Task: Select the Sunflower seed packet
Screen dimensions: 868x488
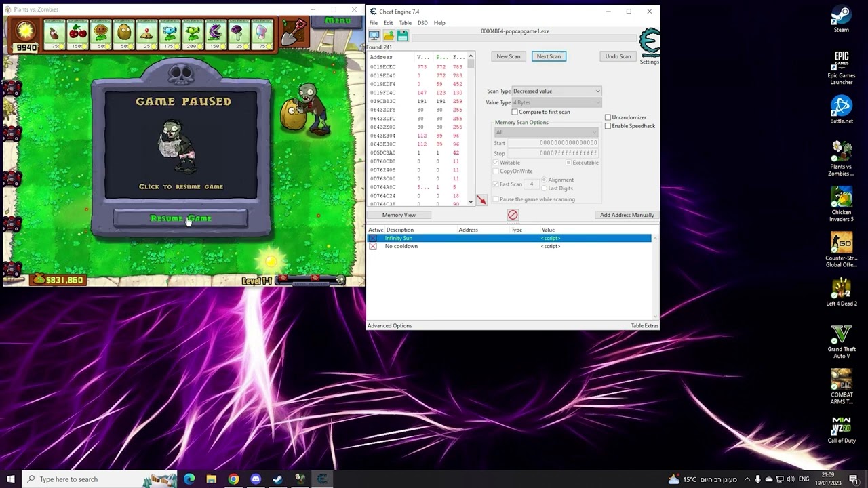Action: pos(100,35)
